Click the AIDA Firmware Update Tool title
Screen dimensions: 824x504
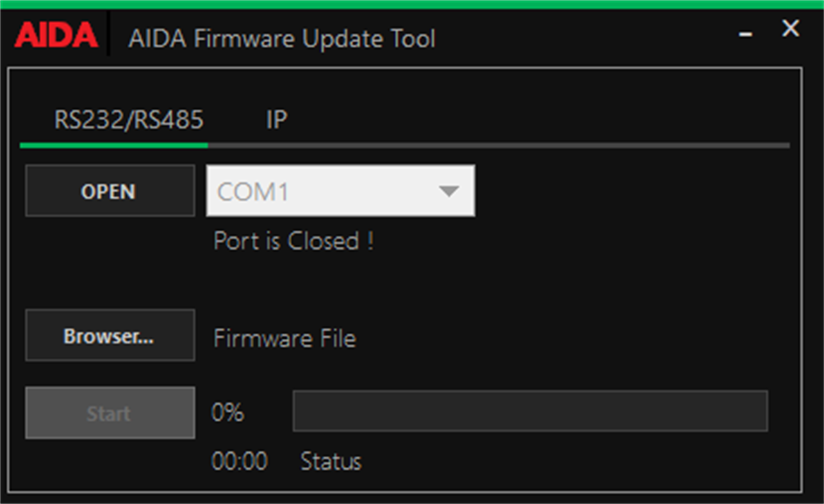[x=282, y=38]
